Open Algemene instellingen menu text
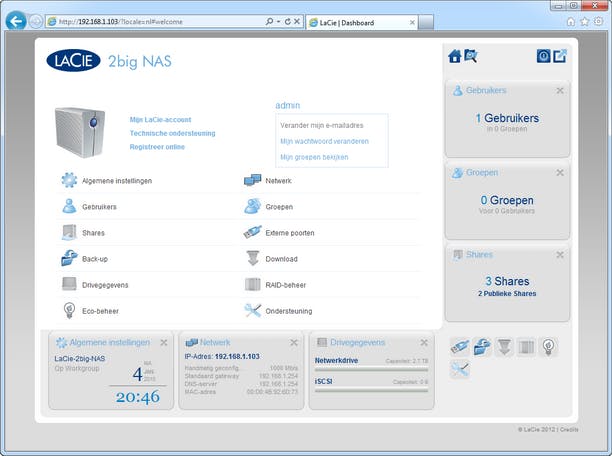 point(117,181)
